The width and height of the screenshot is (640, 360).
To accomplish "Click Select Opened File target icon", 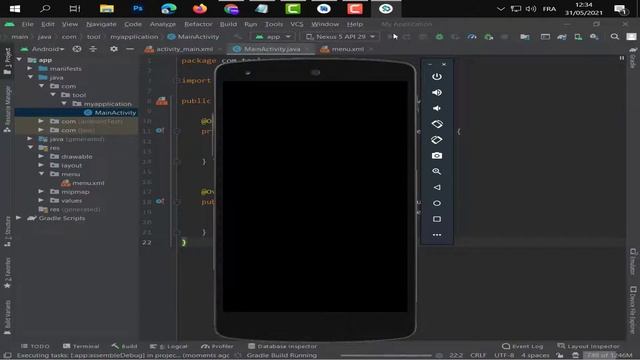I will click(x=77, y=49).
